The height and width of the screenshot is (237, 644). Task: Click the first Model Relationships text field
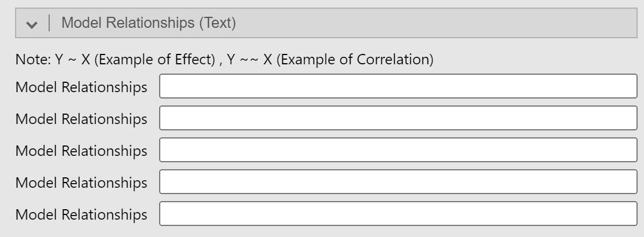coord(398,87)
